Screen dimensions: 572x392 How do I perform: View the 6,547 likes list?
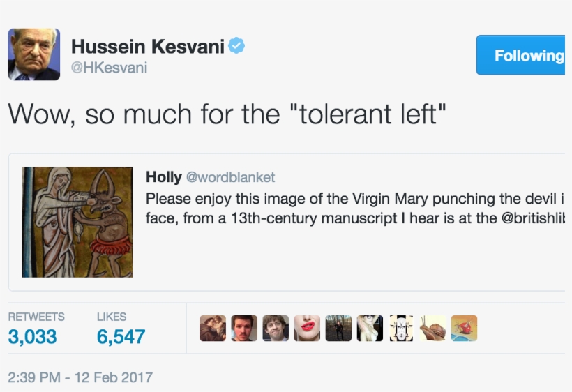click(x=121, y=336)
